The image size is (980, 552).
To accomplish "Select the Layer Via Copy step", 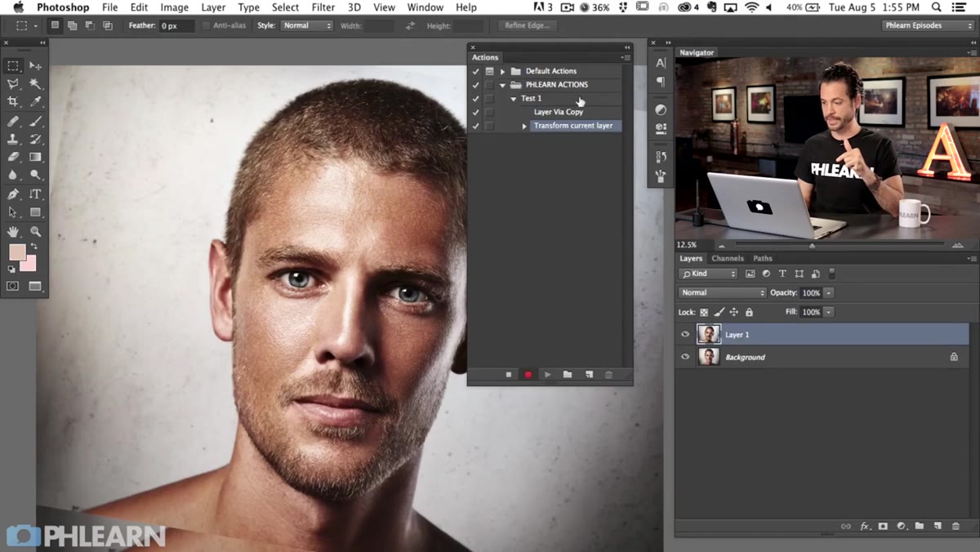I will pyautogui.click(x=559, y=112).
